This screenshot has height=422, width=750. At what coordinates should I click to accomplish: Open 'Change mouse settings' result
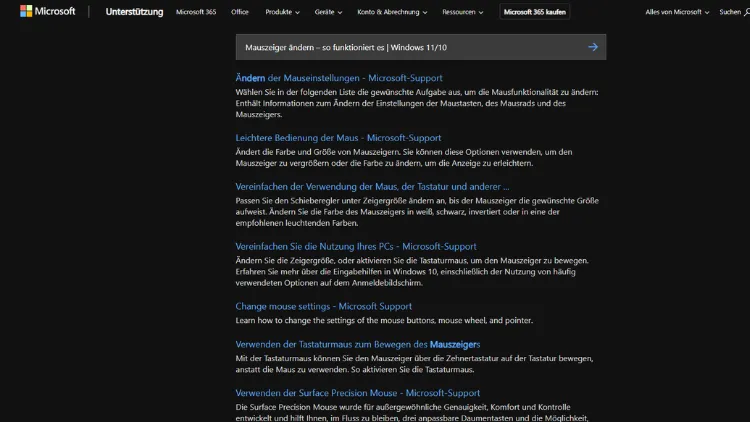click(x=323, y=306)
